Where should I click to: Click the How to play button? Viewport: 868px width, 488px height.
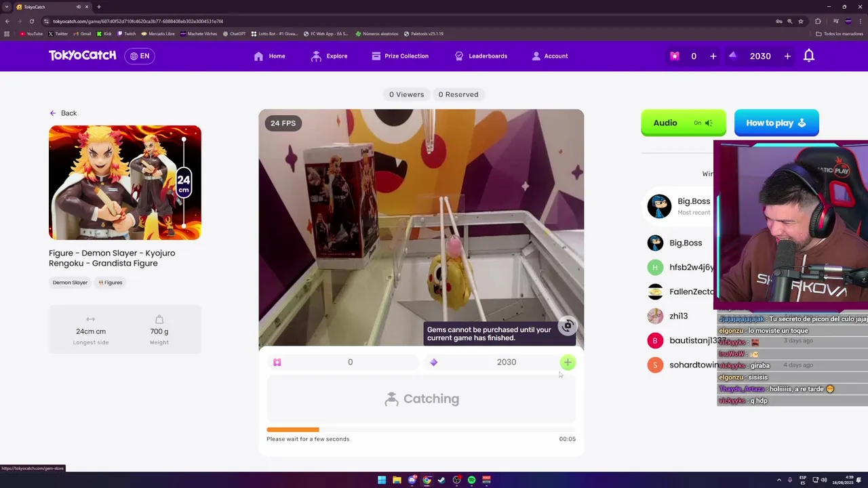(x=776, y=123)
